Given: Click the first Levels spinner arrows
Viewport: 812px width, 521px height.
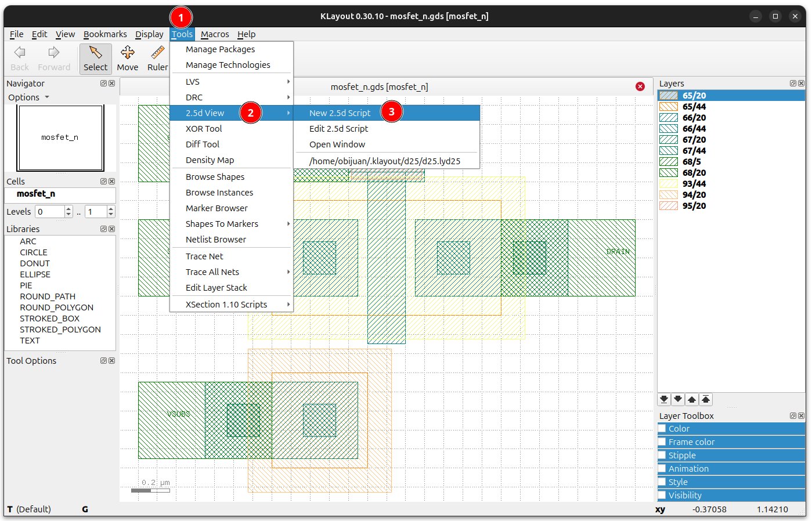Looking at the screenshot, I should 68,212.
